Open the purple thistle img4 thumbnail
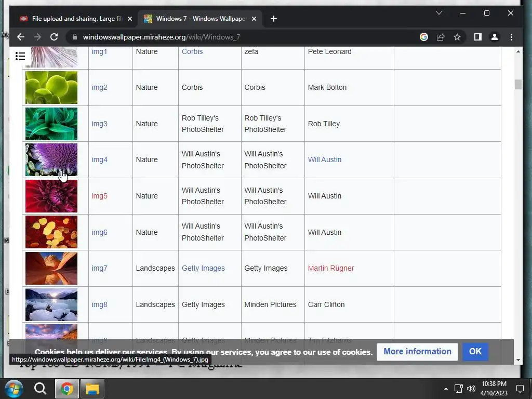This screenshot has height=399, width=532. [51, 160]
